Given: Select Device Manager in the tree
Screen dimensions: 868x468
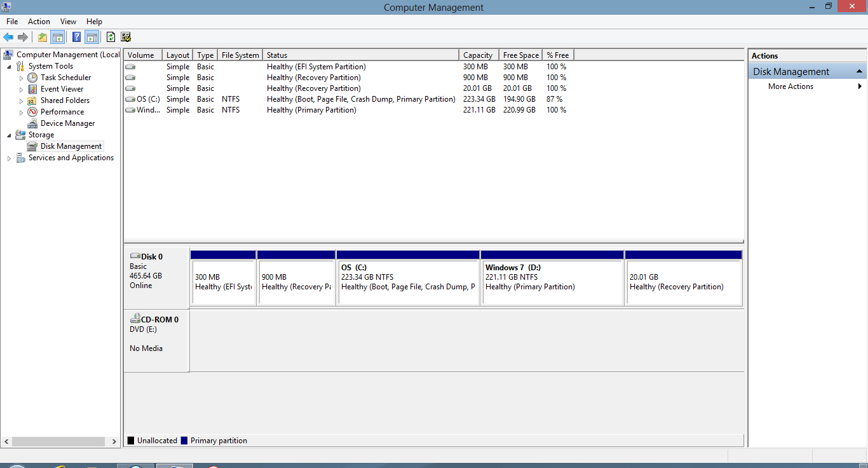Looking at the screenshot, I should click(x=67, y=123).
